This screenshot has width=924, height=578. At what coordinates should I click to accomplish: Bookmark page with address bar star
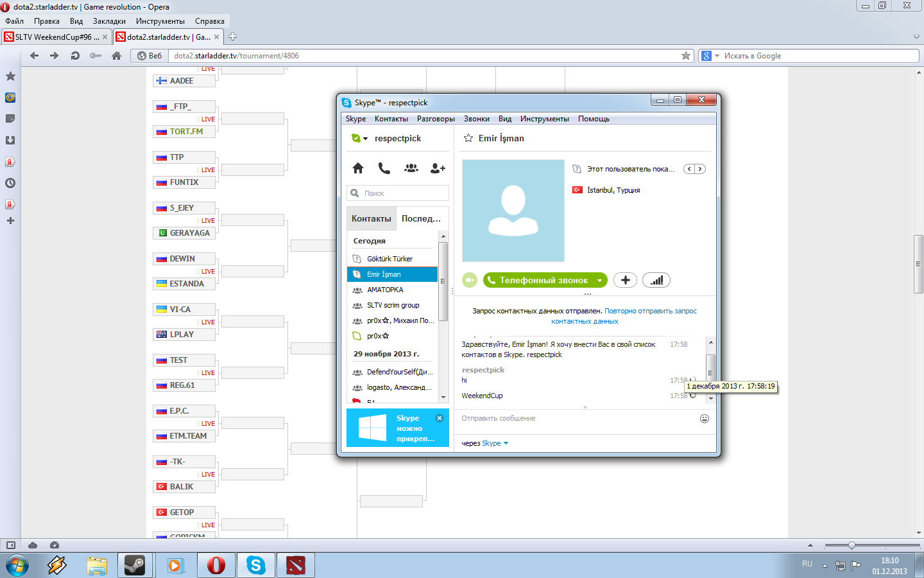pos(686,56)
